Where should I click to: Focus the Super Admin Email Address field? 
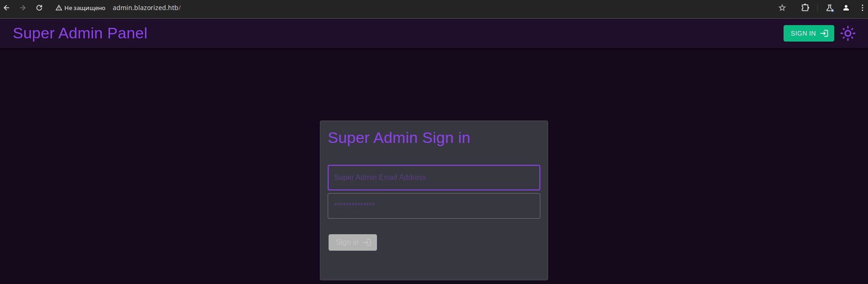pos(434,178)
